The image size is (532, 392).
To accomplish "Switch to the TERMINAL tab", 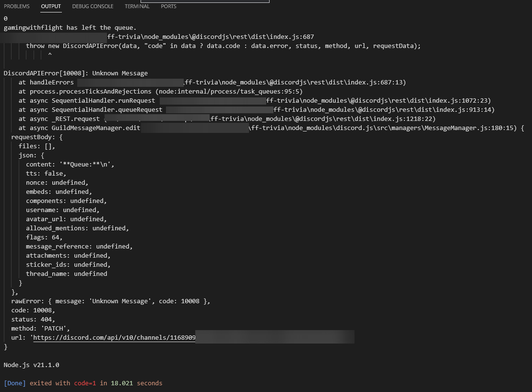I will click(137, 6).
